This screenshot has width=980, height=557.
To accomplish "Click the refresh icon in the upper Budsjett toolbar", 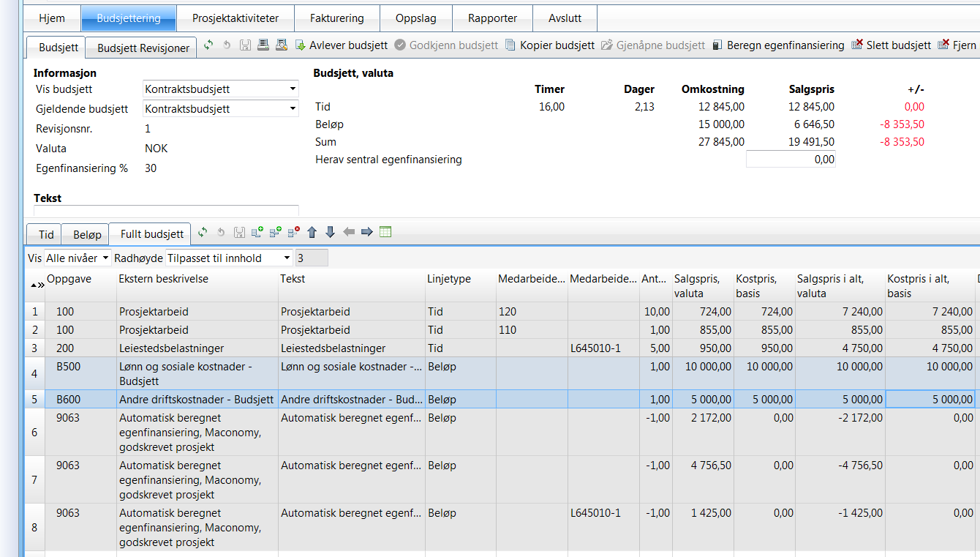I will tap(208, 45).
